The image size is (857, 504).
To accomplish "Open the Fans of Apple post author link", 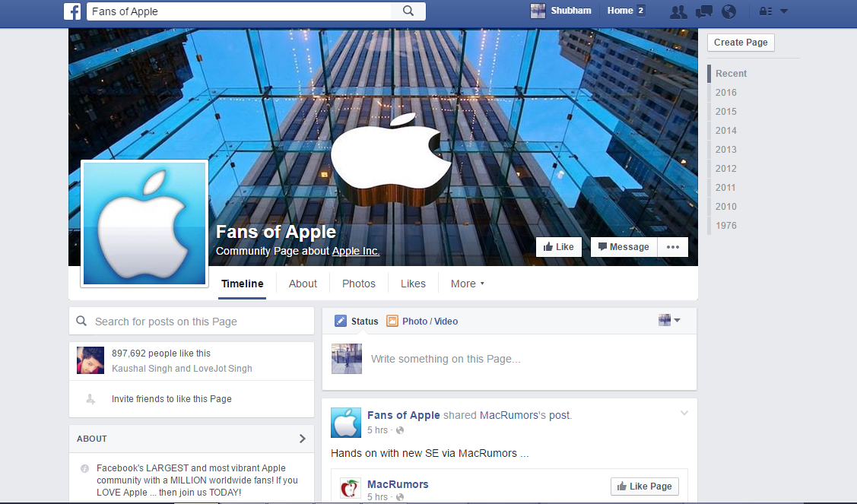I will (403, 415).
